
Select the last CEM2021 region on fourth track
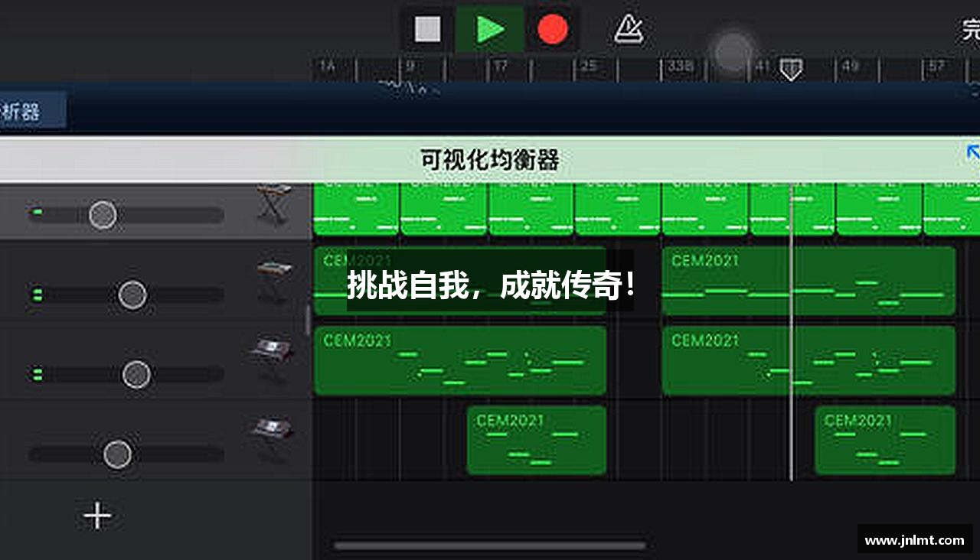coord(885,441)
